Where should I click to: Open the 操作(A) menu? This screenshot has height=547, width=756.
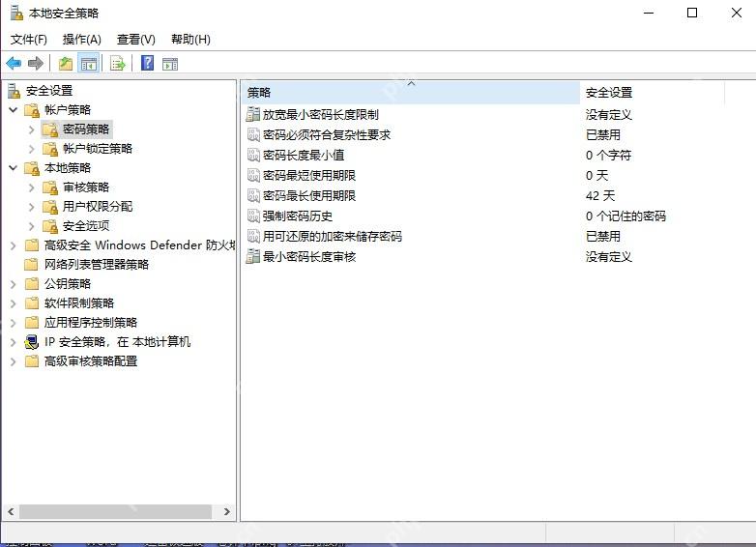coord(81,39)
